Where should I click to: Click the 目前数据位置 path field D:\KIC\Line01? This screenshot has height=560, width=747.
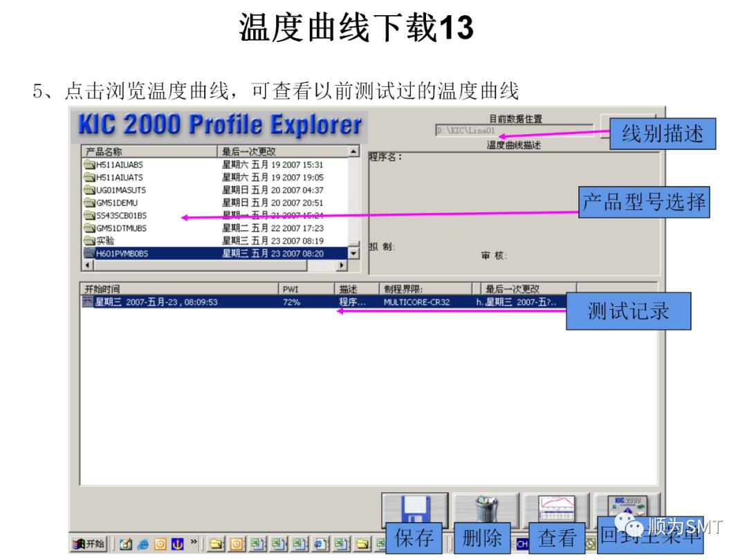pyautogui.click(x=514, y=131)
